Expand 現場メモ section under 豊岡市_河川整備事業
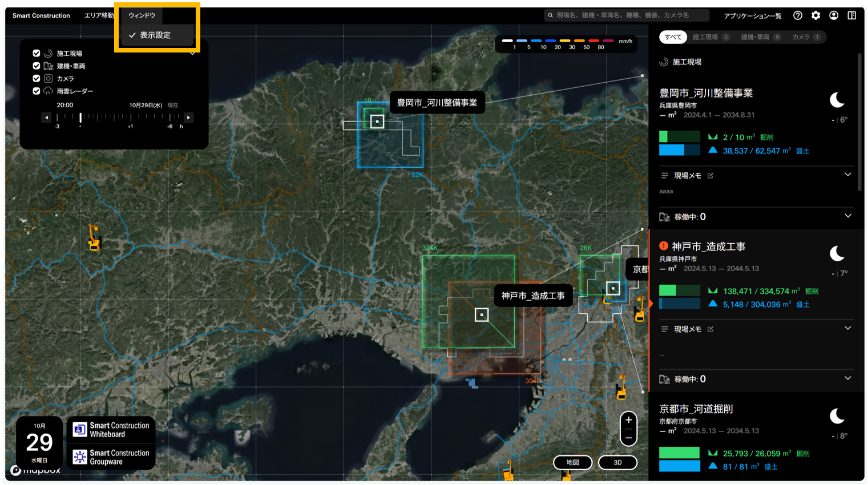868x485 pixels. 847,175
